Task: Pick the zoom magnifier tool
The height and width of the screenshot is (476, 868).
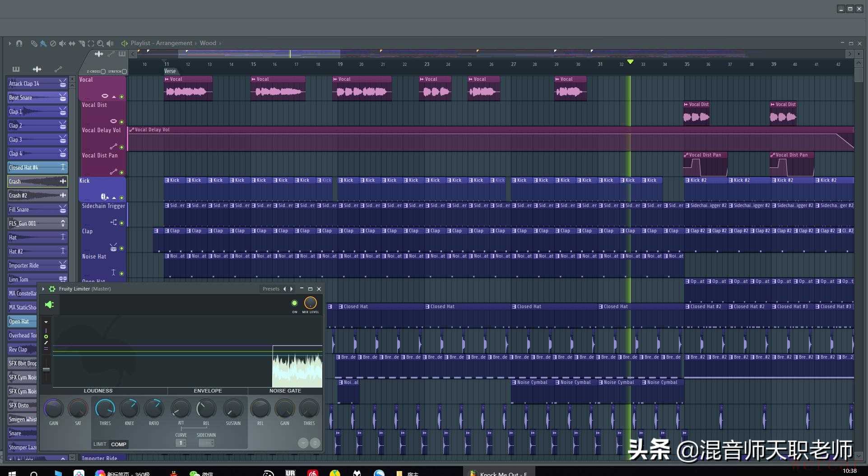Action: coord(100,43)
